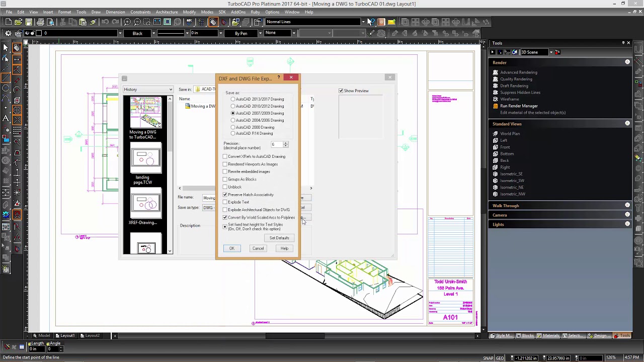Open the AddOns menu
This screenshot has height=362, width=644.
point(238,12)
